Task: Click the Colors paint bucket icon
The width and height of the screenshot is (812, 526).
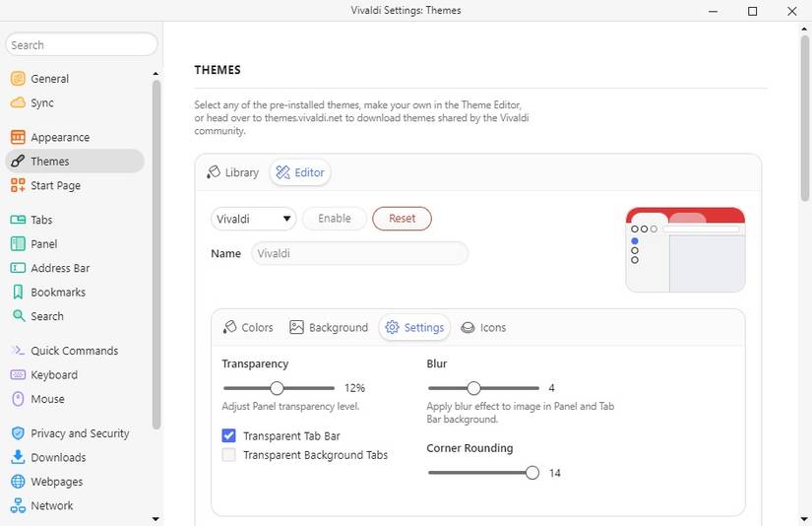Action: (229, 327)
